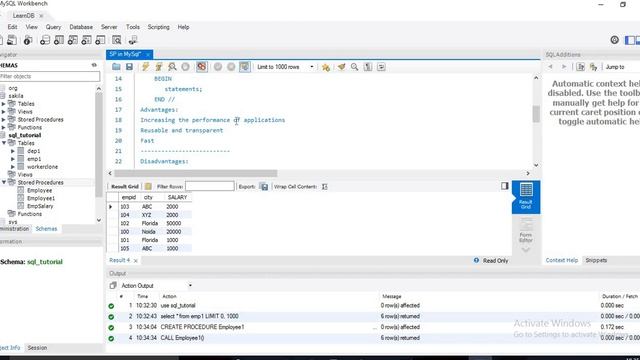Commit the transaction icon
This screenshot has height=360, width=640.
(x=218, y=67)
